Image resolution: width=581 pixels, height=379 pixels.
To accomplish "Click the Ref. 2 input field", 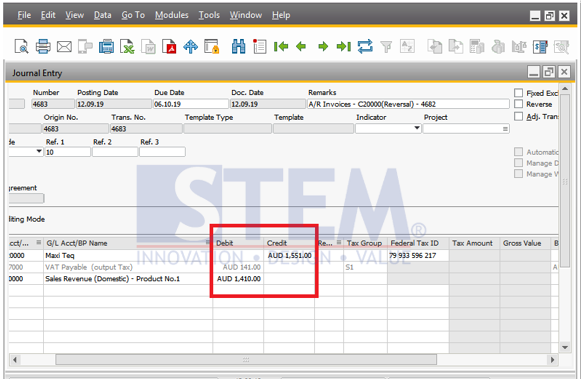I will pos(115,152).
